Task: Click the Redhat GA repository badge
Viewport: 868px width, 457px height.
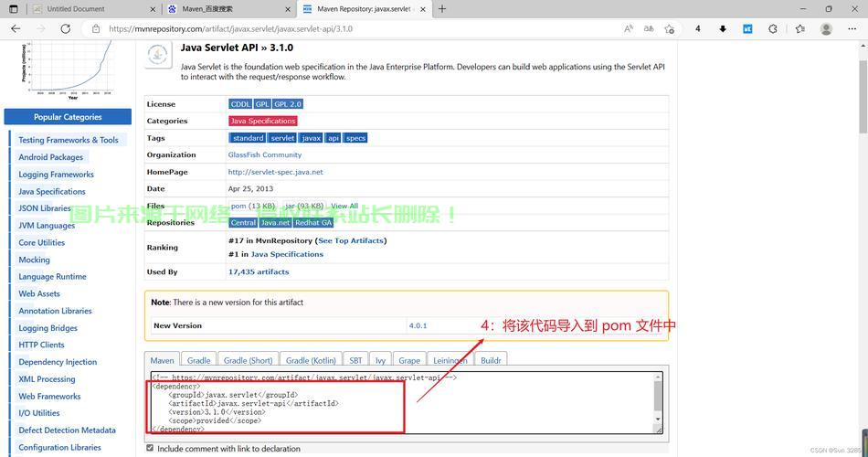Action: pyautogui.click(x=312, y=223)
